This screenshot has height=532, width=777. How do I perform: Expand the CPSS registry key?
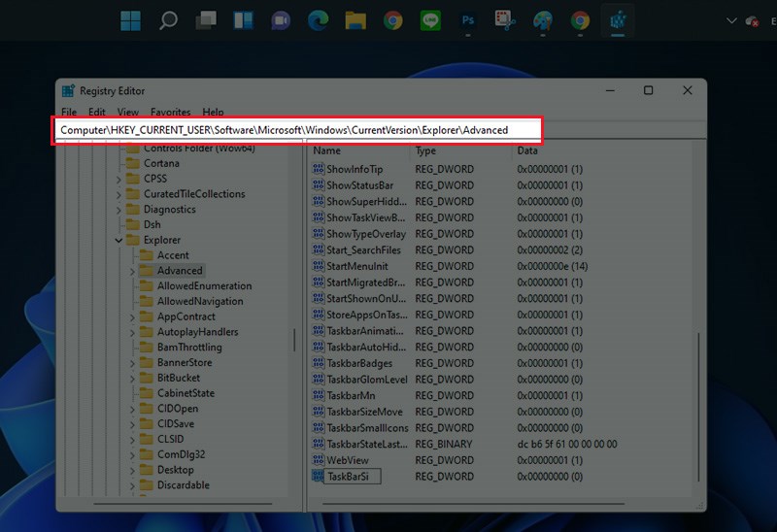click(x=119, y=179)
